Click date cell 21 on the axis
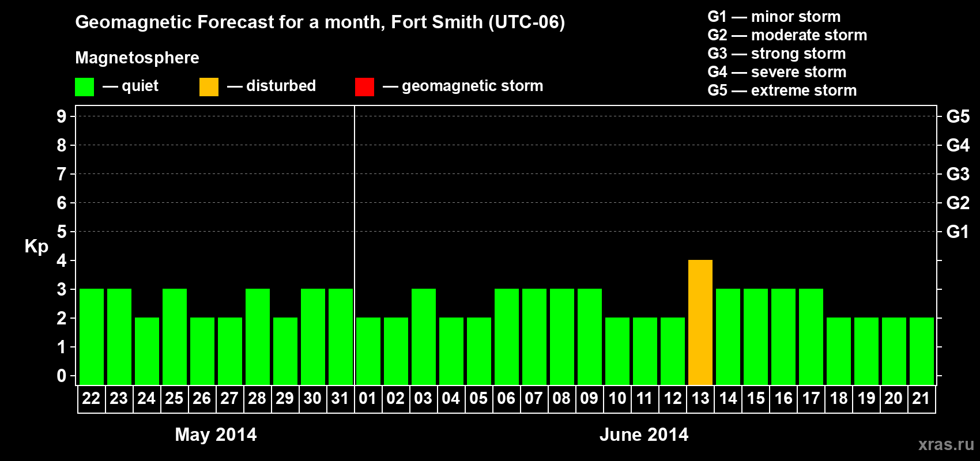The height and width of the screenshot is (461, 980). 921,399
